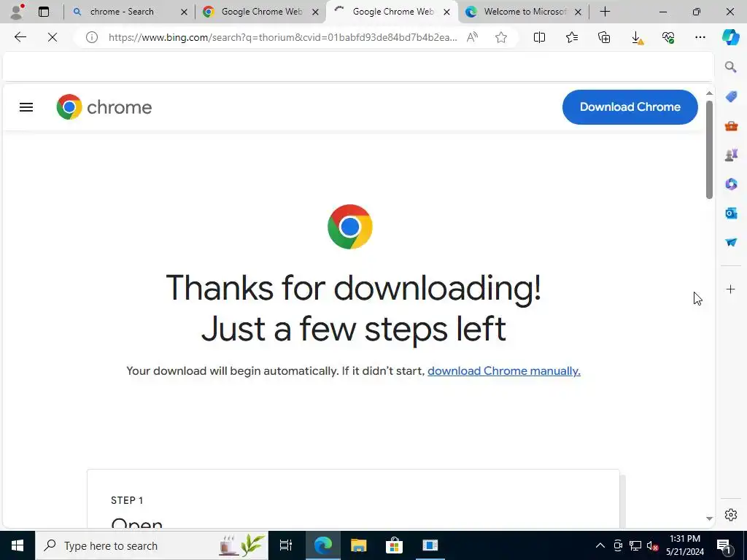Click the muted volume tray icon
747x560 pixels.
coord(653,545)
